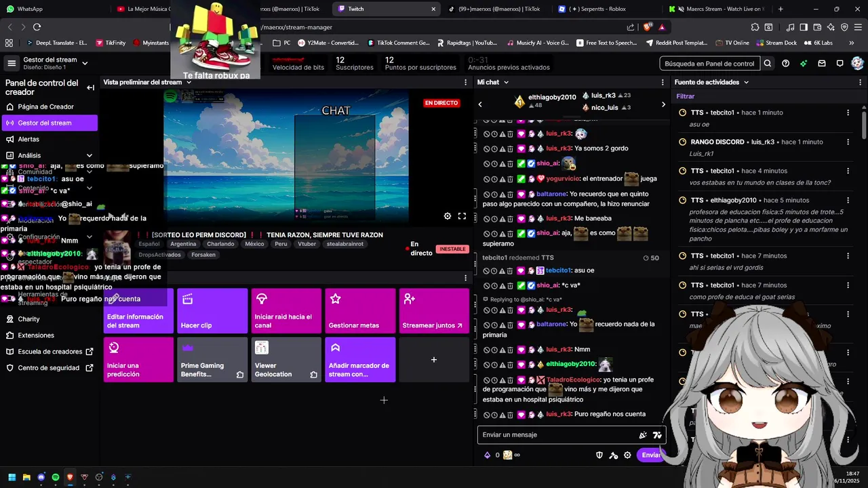Screen dimensions: 868x488
Task: Open the help question-mark icon in the header
Action: 785,63
